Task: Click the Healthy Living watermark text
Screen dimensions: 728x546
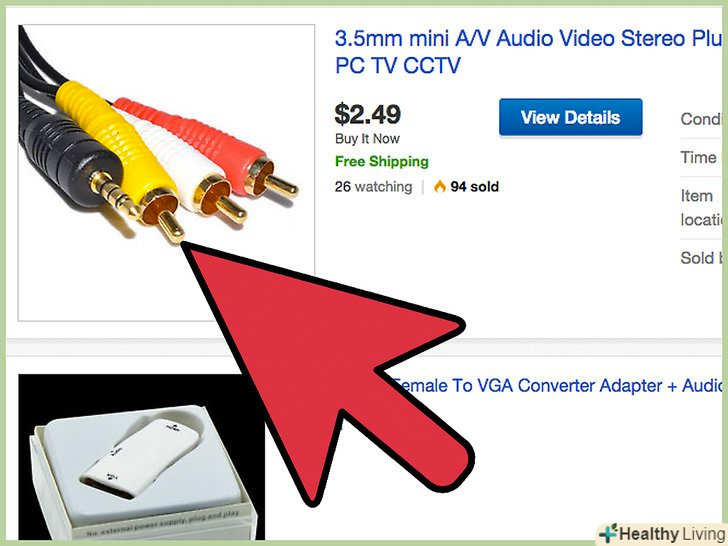Action: pyautogui.click(x=671, y=534)
